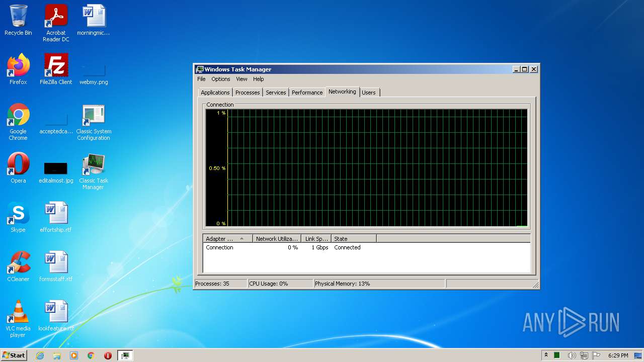Image resolution: width=644 pixels, height=362 pixels.
Task: Launch Opera browser from desktop
Action: tap(18, 168)
